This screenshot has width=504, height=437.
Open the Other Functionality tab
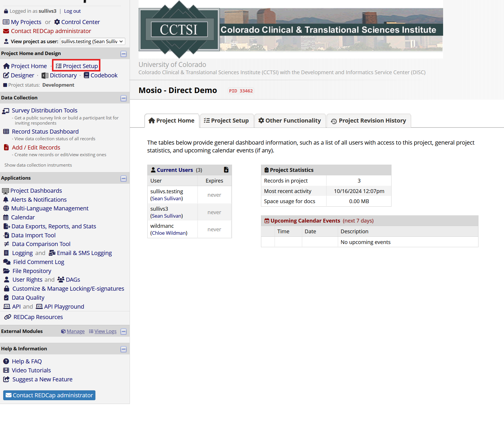coord(290,121)
